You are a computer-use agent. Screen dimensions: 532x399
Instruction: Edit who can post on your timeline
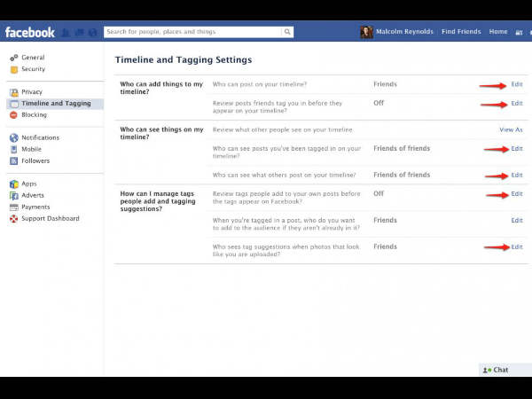(x=517, y=84)
